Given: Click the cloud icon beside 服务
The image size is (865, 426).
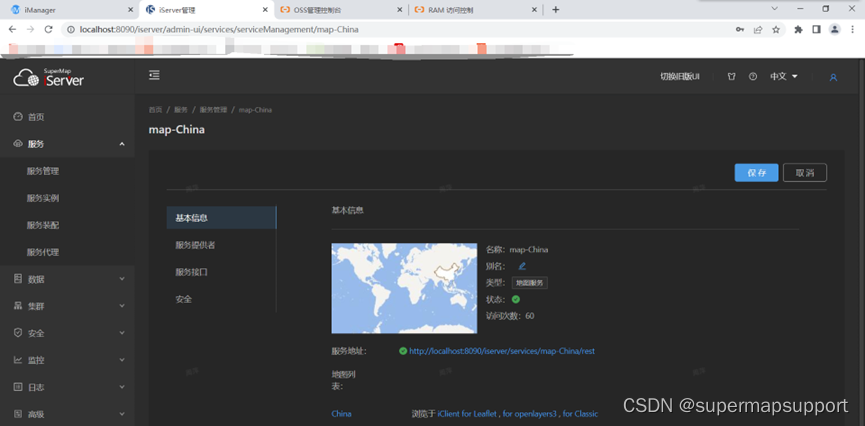Looking at the screenshot, I should pyautogui.click(x=18, y=143).
